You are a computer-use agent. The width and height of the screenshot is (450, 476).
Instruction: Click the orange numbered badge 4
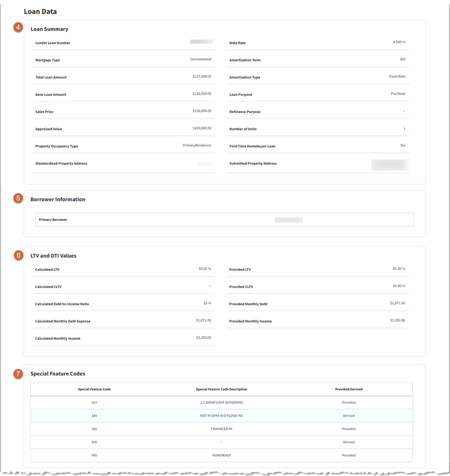(x=18, y=27)
